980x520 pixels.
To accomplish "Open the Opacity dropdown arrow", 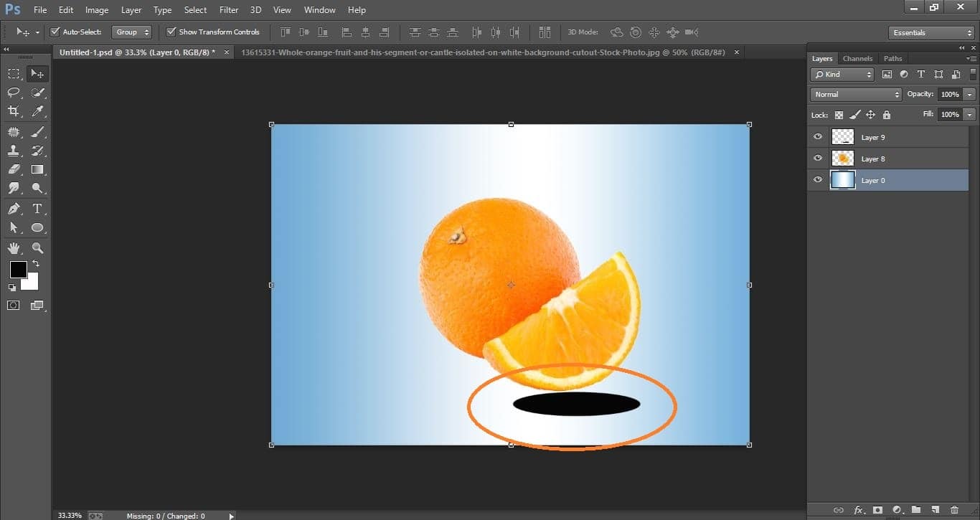I will tap(968, 93).
